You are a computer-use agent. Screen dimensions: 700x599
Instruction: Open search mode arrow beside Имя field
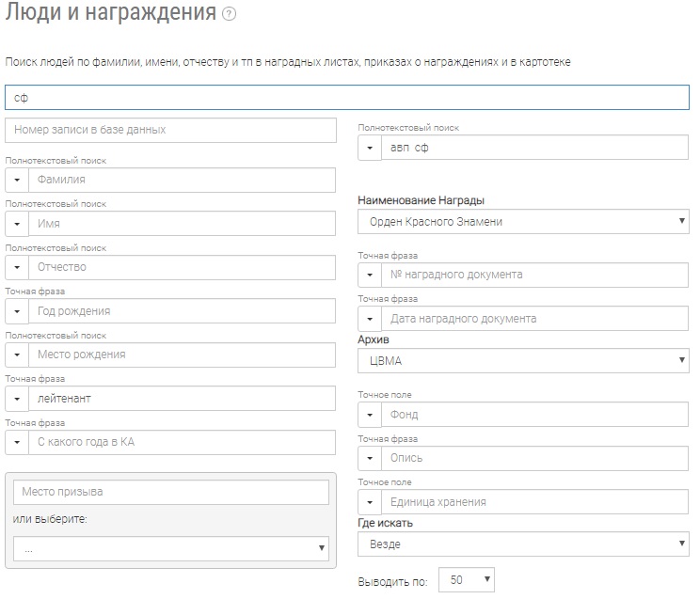click(x=17, y=224)
